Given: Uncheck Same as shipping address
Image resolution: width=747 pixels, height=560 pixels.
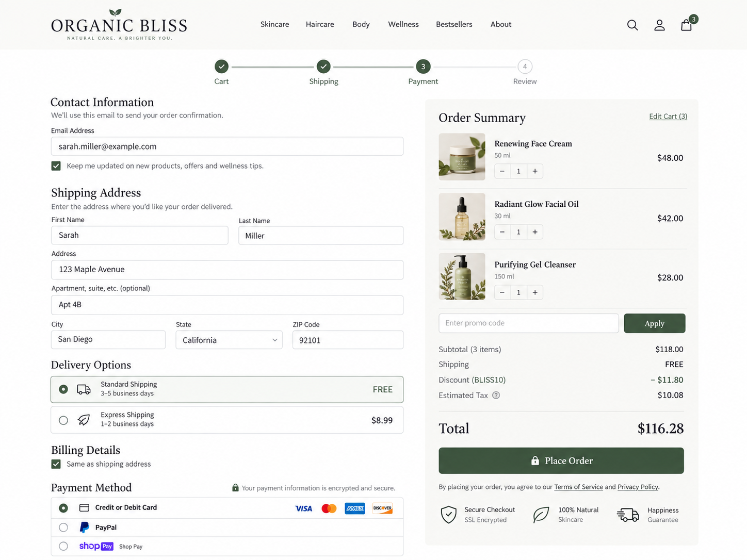Looking at the screenshot, I should [56, 464].
